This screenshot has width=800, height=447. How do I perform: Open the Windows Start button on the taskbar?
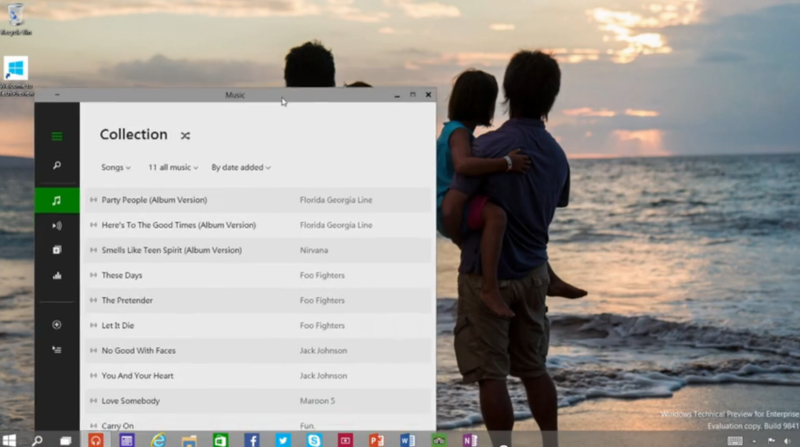tap(9, 440)
